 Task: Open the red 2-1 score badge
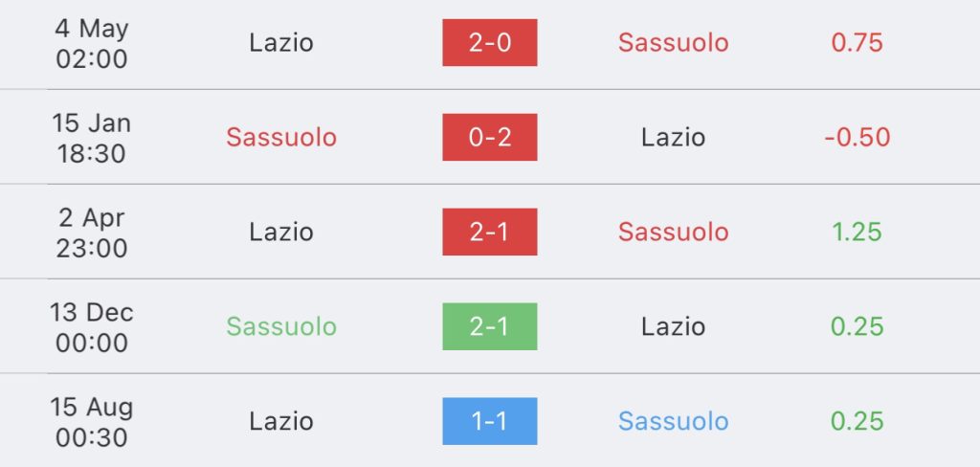tap(489, 232)
